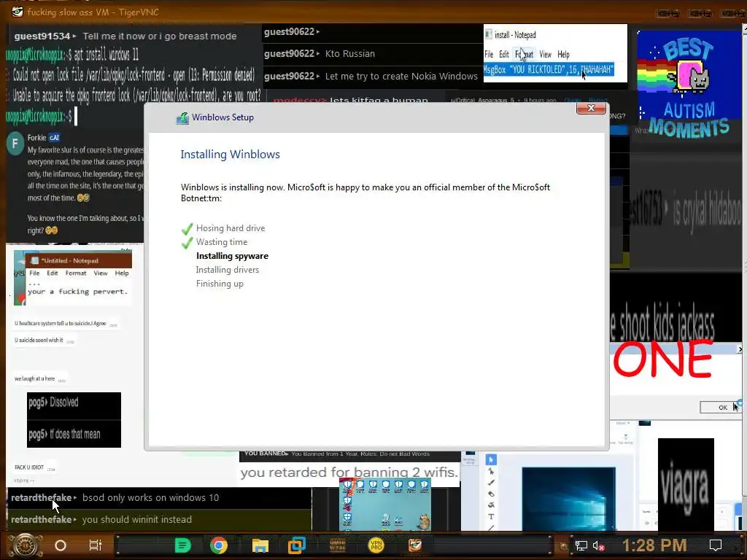Click the Cortana circle on the taskbar
The width and height of the screenshot is (747, 560).
61,545
